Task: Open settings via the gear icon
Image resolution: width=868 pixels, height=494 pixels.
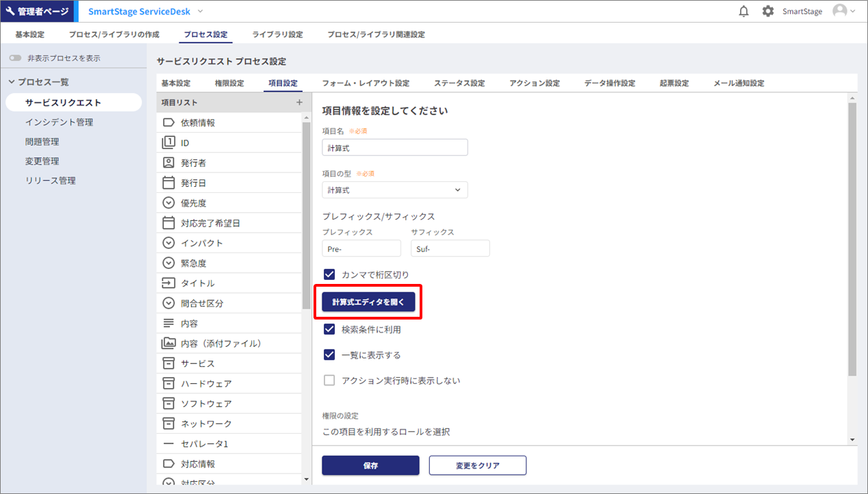Action: (x=768, y=12)
